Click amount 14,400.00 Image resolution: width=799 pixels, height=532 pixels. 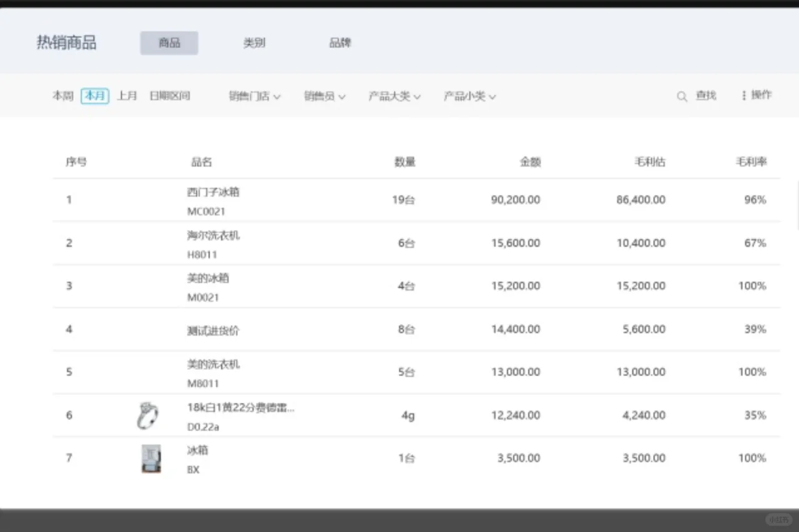(516, 329)
